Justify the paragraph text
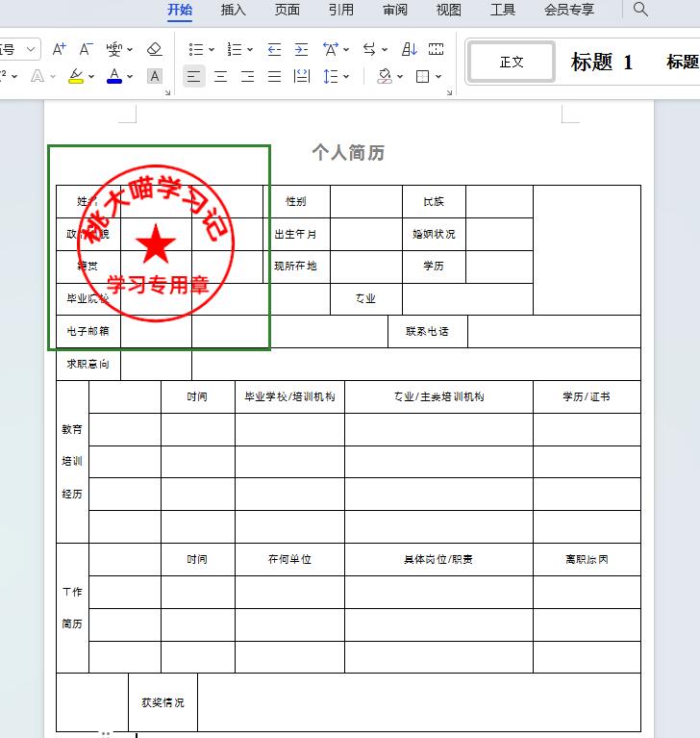Image resolution: width=700 pixels, height=738 pixels. coord(274,76)
